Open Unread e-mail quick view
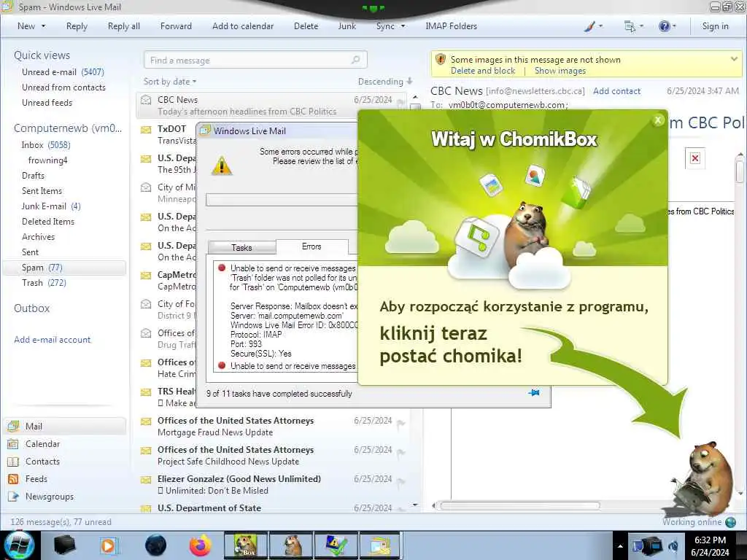Screen dimensions: 747x560 (x=63, y=72)
